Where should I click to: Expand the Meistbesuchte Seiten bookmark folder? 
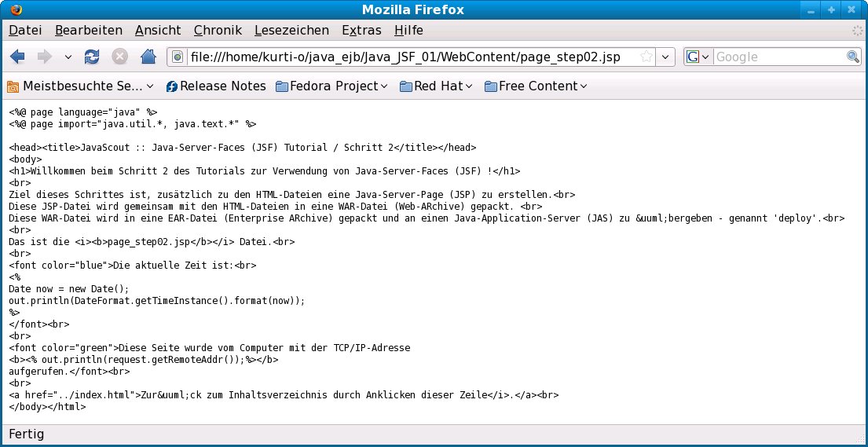pyautogui.click(x=81, y=86)
